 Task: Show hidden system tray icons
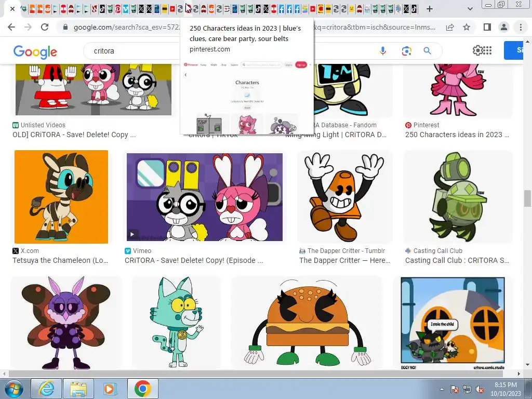pos(442,389)
